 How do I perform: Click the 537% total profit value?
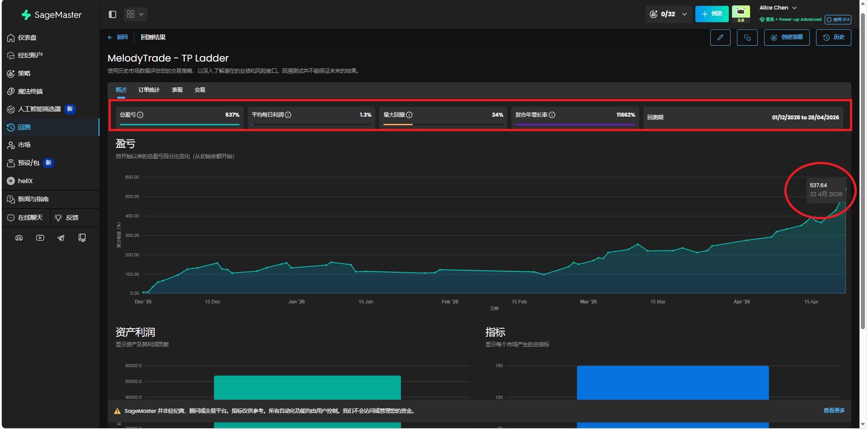pyautogui.click(x=232, y=115)
